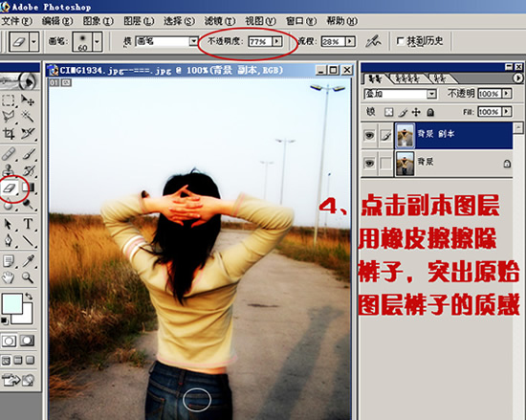The image size is (526, 420).
Task: Switch to Quick Mask mode
Action: tap(27, 341)
